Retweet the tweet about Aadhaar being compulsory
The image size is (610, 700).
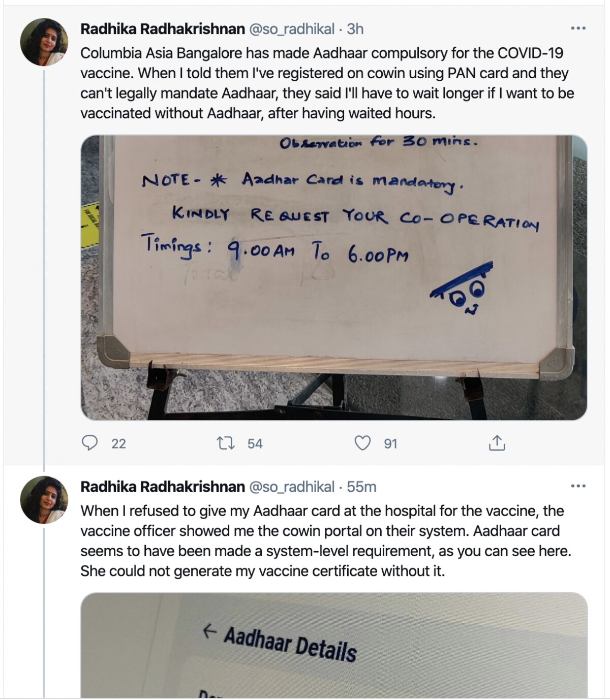[x=225, y=443]
